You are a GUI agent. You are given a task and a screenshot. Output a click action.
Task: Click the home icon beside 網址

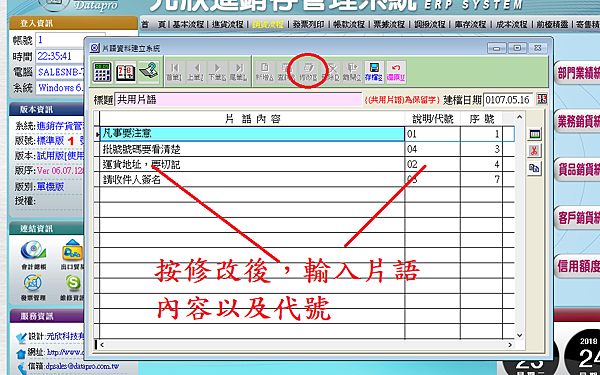pyautogui.click(x=21, y=354)
